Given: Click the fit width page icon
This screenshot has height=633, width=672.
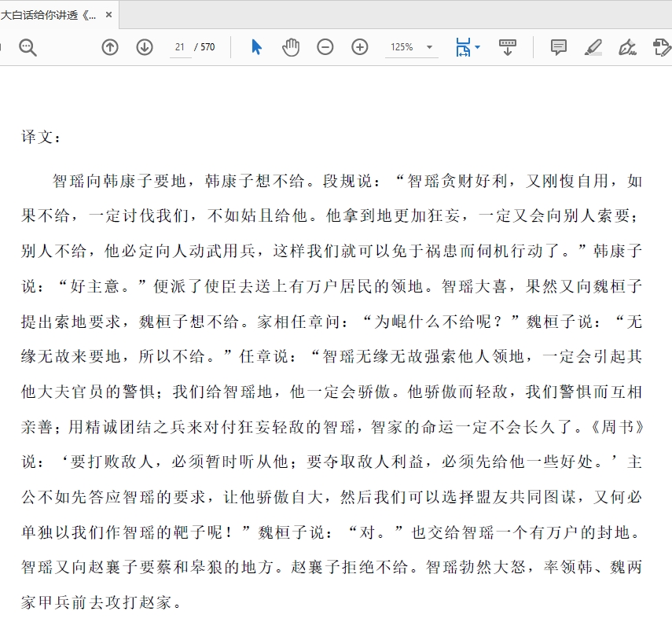Looking at the screenshot, I should tap(463, 47).
